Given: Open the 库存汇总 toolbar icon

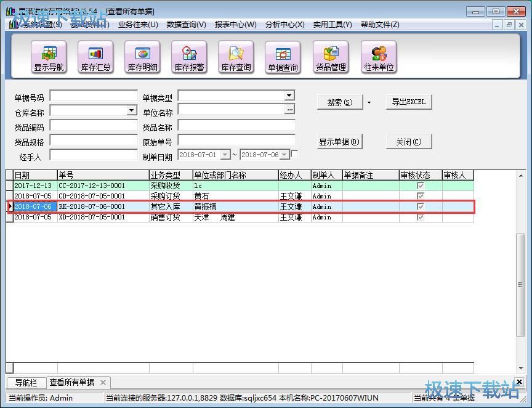Looking at the screenshot, I should (x=95, y=57).
